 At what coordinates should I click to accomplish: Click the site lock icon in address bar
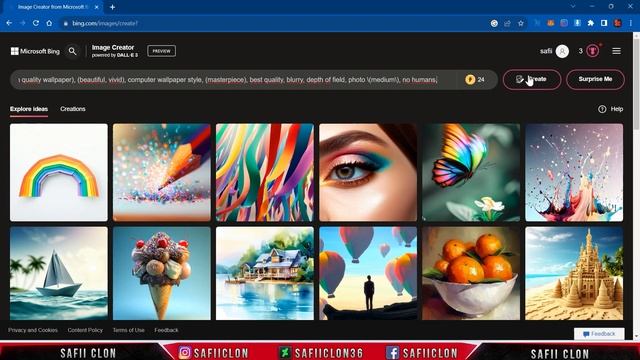[x=65, y=23]
